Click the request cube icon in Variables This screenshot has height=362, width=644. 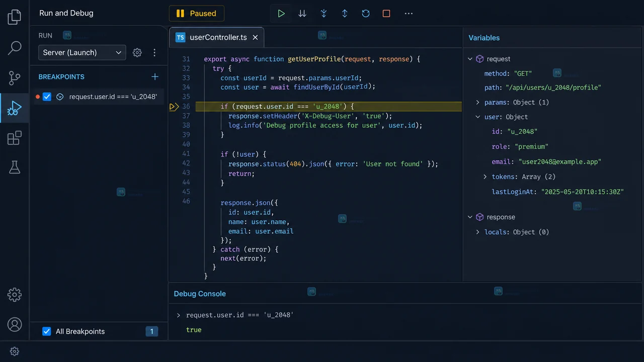click(x=479, y=59)
